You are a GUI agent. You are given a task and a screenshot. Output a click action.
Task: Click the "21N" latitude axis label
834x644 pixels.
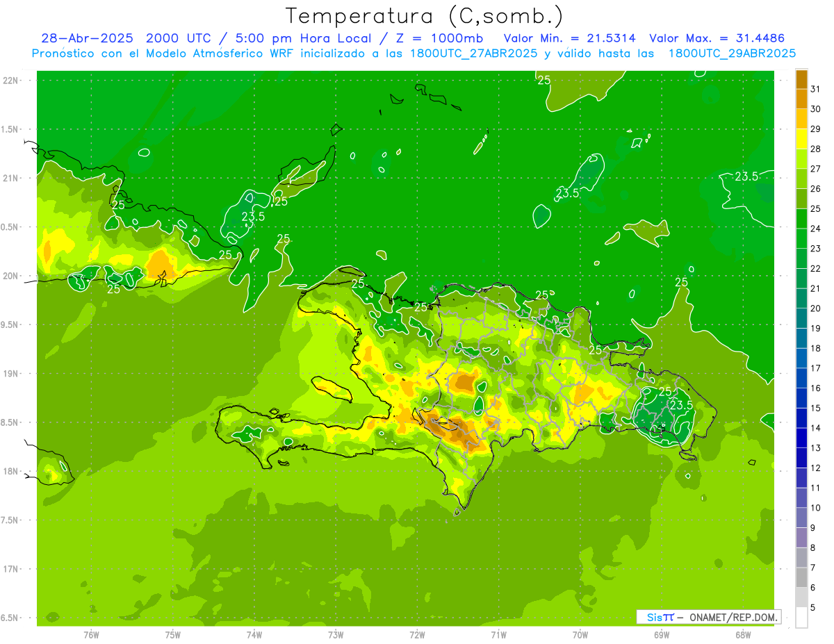pos(12,179)
